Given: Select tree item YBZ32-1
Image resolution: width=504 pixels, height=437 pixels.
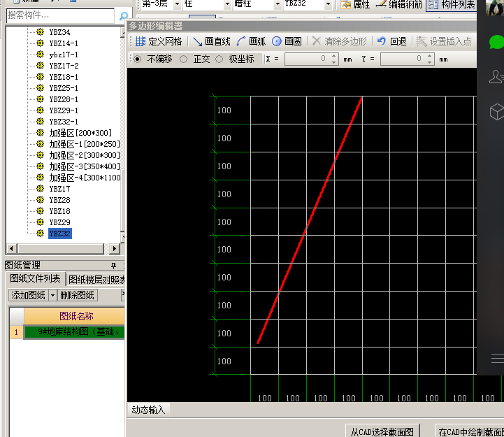Looking at the screenshot, I should [64, 122].
